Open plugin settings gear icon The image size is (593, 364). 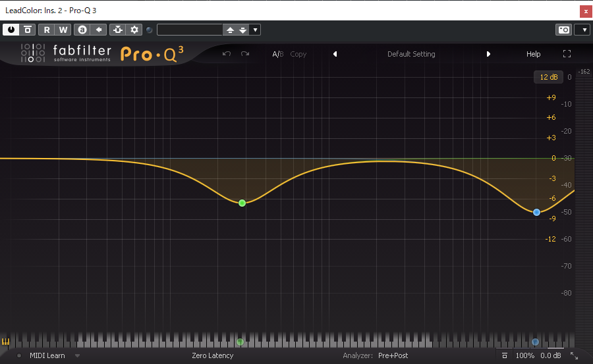point(134,30)
